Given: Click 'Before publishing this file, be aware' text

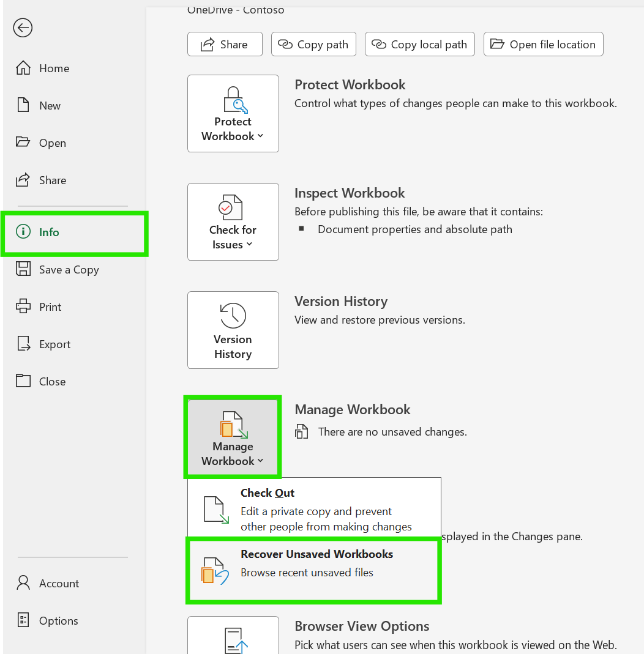Looking at the screenshot, I should pos(419,212).
